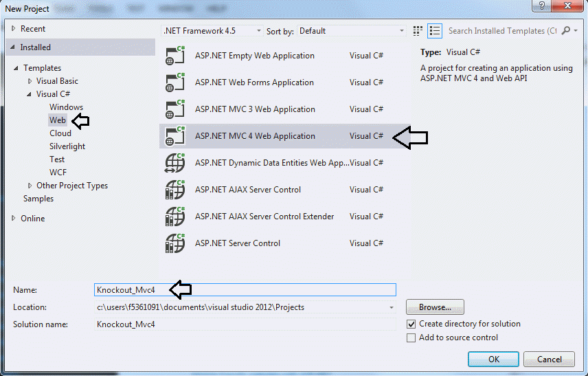This screenshot has height=376, width=588.
Task: Select ASP.NET Server Control text
Action: coord(238,243)
